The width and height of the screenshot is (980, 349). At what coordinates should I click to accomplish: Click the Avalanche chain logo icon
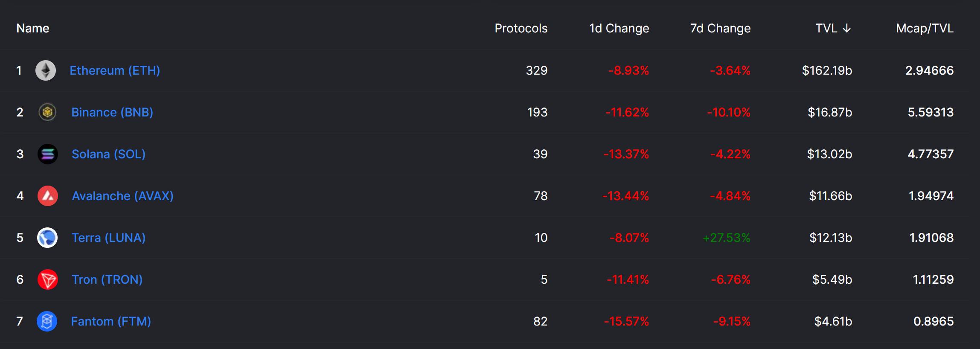click(x=47, y=196)
